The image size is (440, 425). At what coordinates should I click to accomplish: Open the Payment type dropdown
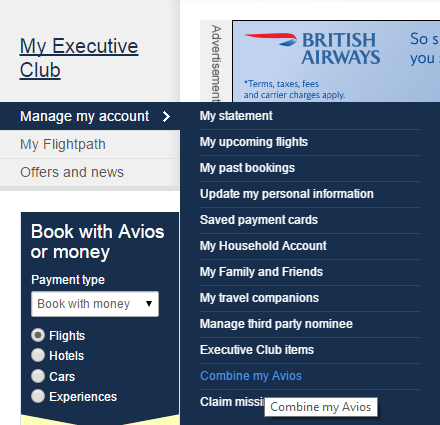click(95, 304)
